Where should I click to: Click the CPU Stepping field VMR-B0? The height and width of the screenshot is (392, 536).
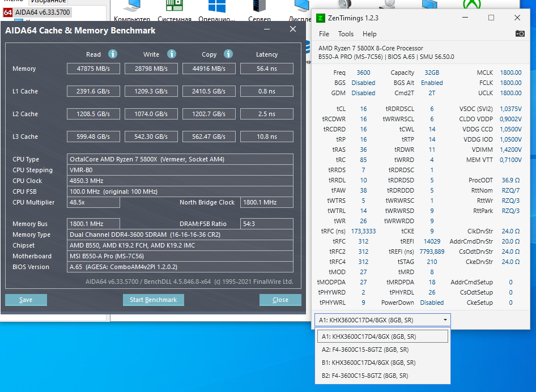click(x=180, y=170)
